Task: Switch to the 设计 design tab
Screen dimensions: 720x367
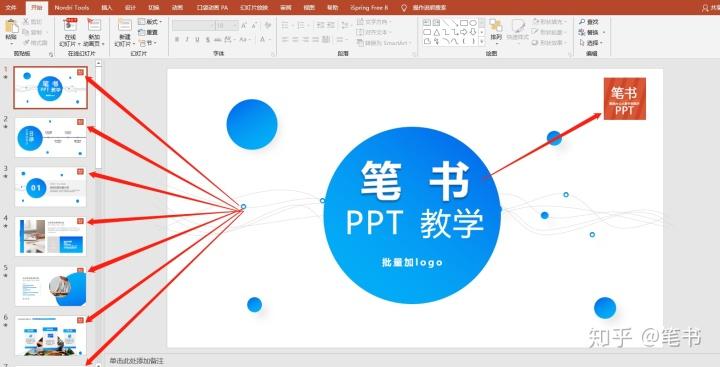Action: (130, 8)
